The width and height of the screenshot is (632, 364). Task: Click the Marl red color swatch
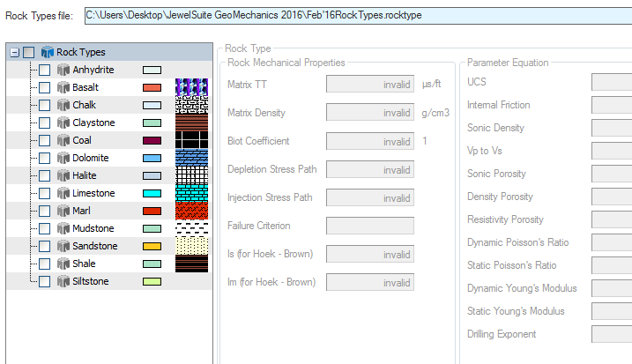152,211
